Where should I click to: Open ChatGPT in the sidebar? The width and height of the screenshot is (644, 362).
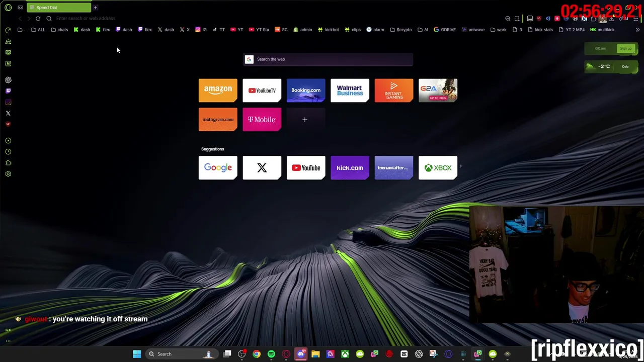click(8, 80)
